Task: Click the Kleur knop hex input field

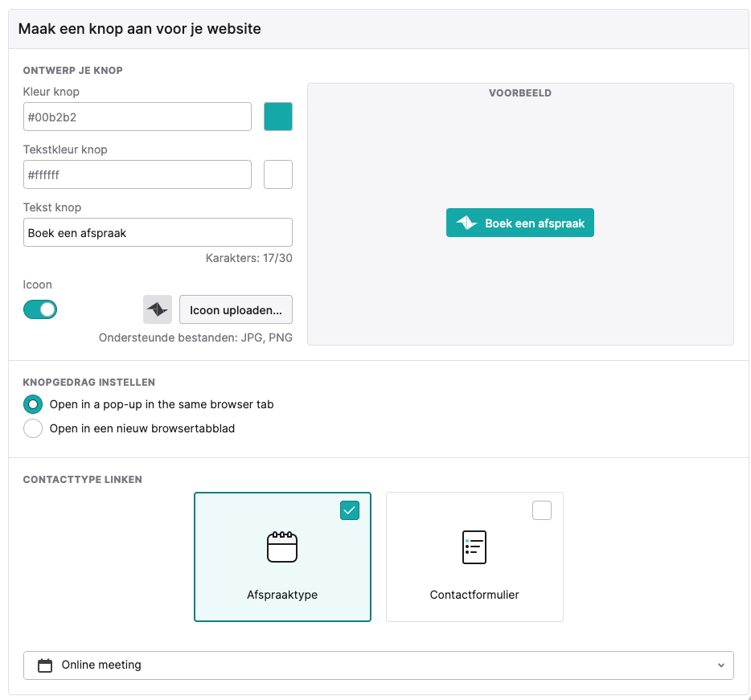Action: 137,117
